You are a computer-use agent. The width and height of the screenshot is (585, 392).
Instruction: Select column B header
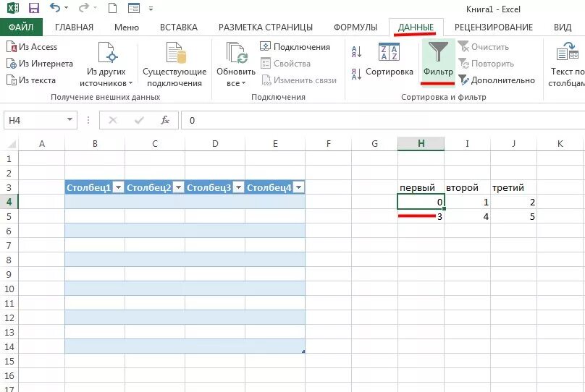click(x=95, y=143)
